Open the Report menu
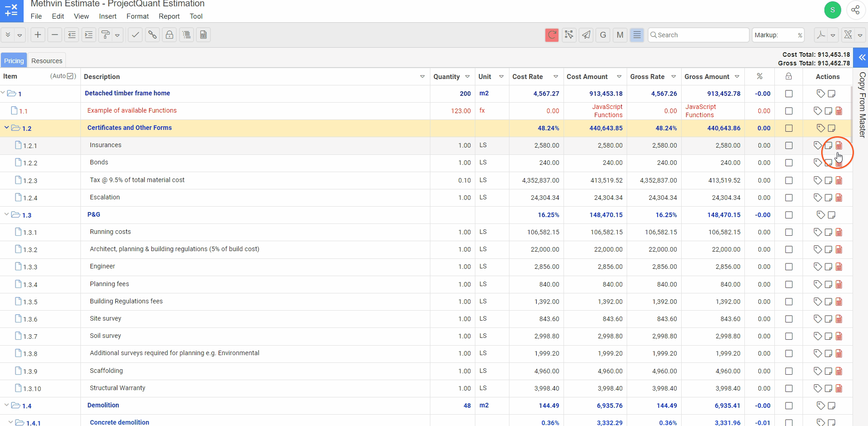The width and height of the screenshot is (868, 426). point(169,16)
